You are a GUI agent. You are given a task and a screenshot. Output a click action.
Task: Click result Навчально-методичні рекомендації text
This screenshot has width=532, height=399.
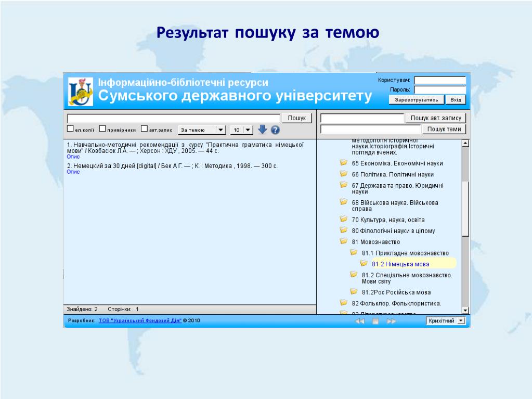(185, 148)
